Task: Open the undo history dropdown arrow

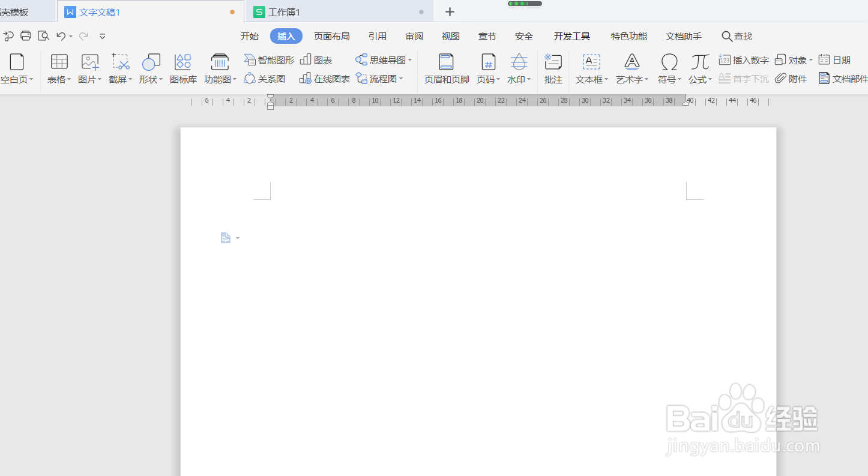Action: (71, 37)
